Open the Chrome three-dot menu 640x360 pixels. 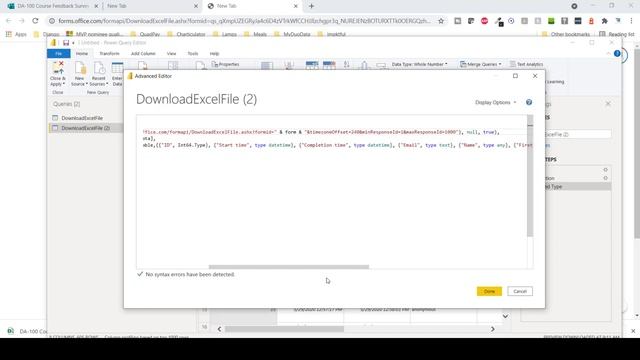coord(631,21)
